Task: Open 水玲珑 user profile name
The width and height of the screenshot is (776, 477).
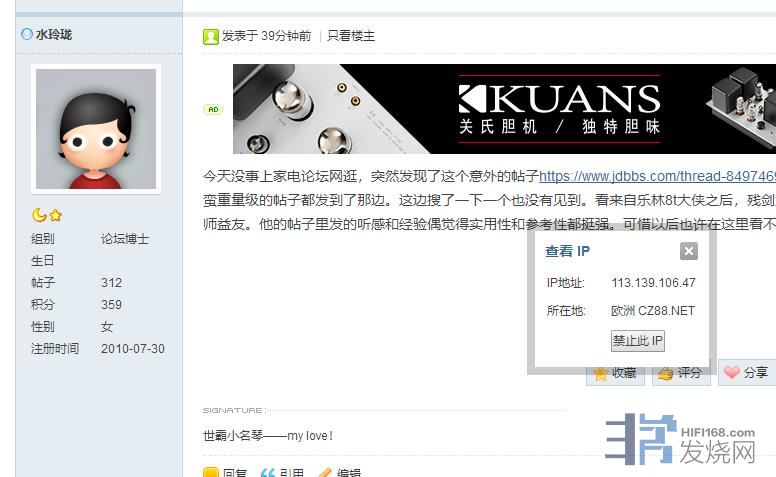Action: [x=53, y=35]
